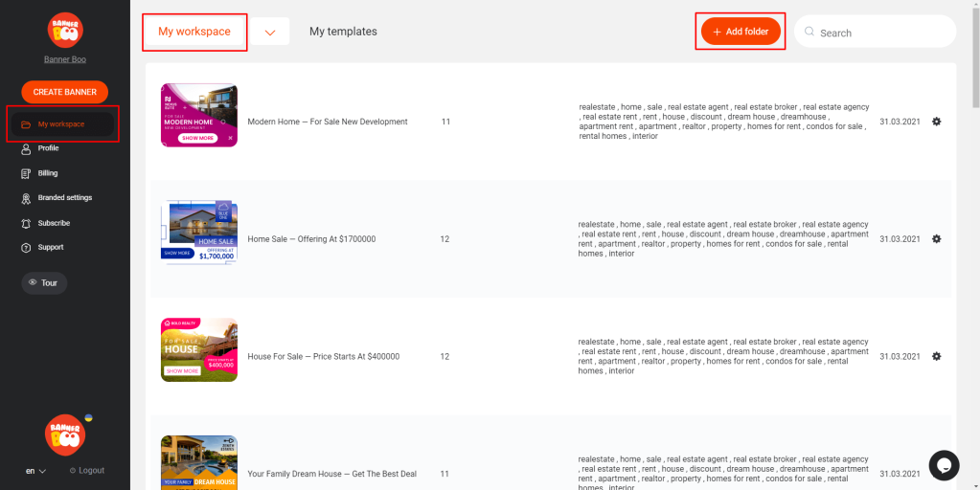980x490 pixels.
Task: Select the My workspace tab header
Action: coord(194,32)
